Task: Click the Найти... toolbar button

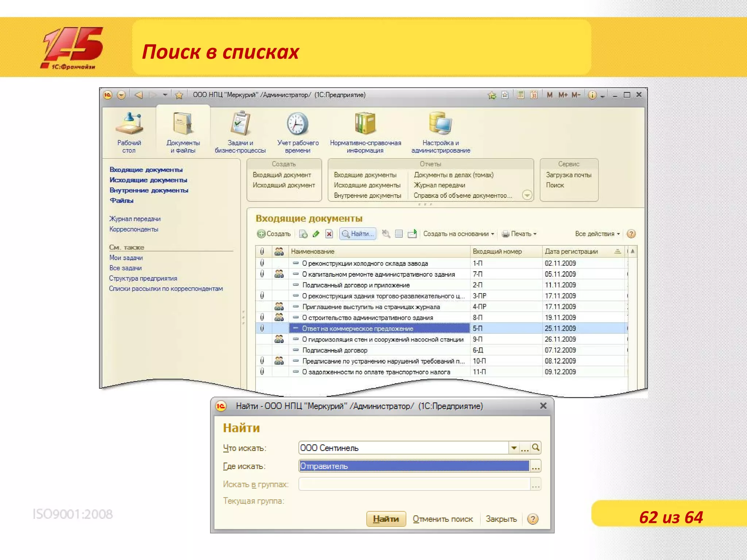Action: coord(358,234)
